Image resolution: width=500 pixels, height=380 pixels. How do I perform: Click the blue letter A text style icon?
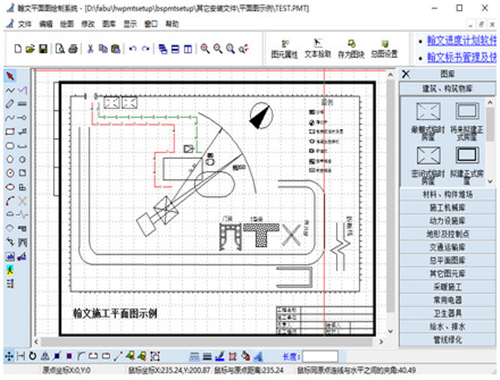[258, 356]
